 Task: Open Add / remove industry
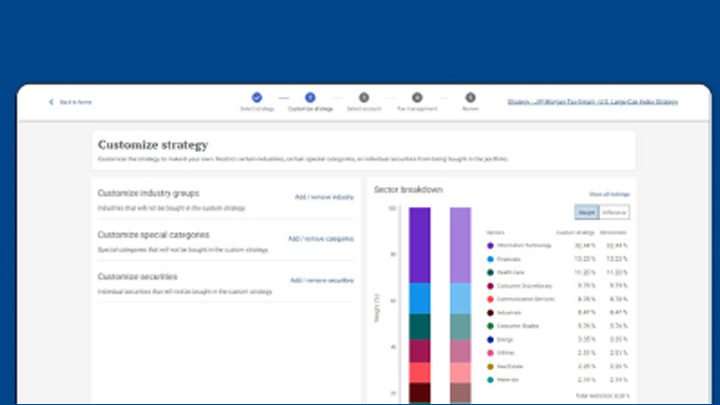[x=323, y=197]
